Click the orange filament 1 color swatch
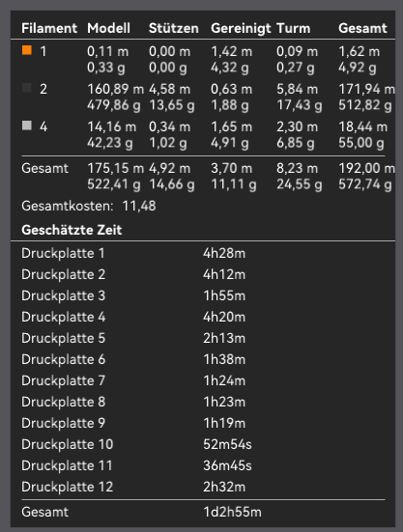Screen dimensions: 403x532 click(x=27, y=50)
